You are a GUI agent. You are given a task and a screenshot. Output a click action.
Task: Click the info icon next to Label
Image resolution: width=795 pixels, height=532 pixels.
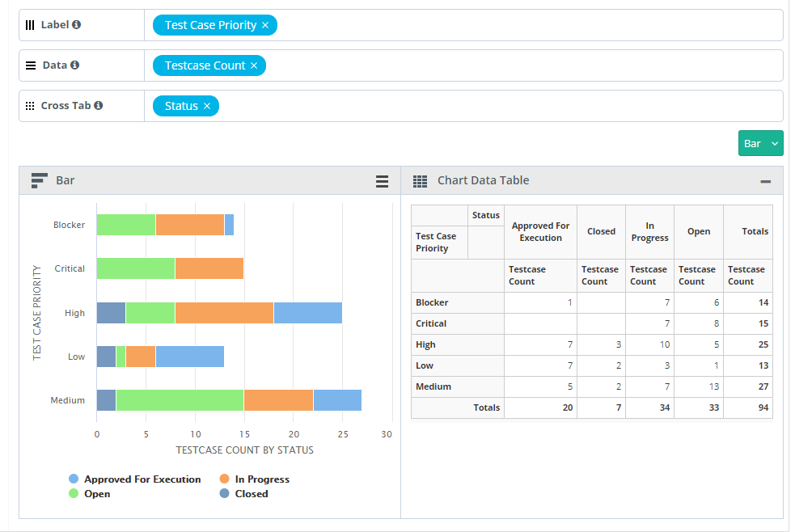(77, 25)
